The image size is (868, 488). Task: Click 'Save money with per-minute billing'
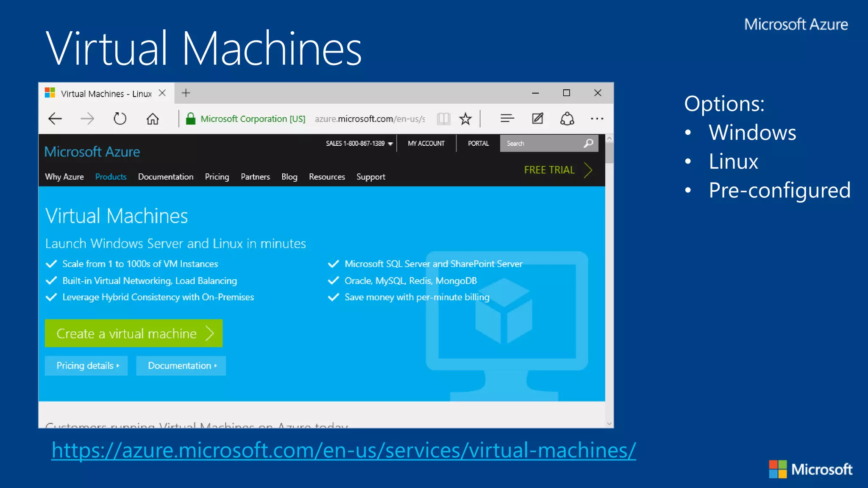417,297
